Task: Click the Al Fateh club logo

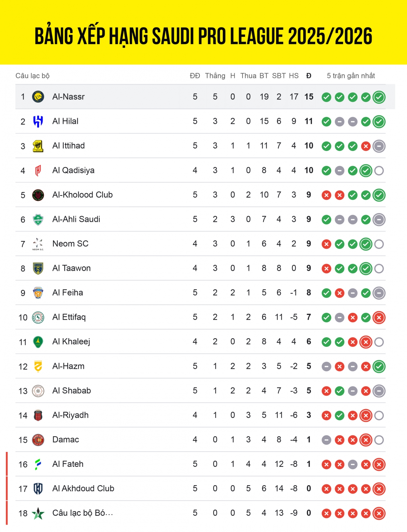Action: 38,464
